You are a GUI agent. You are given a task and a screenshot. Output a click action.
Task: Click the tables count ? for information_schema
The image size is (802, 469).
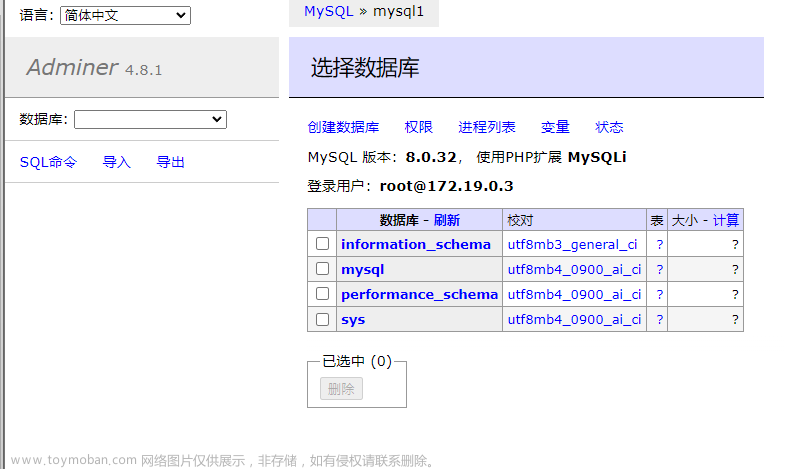click(660, 244)
